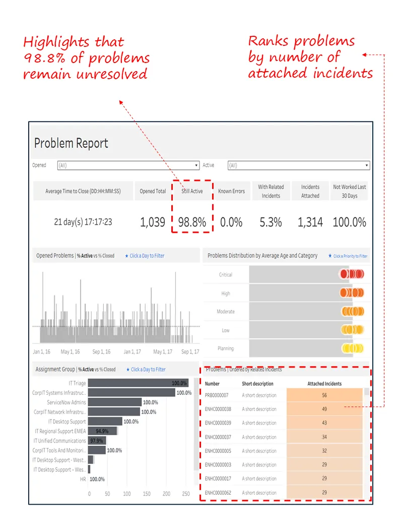Image resolution: width=400 pixels, height=532 pixels.
Task: Click 'Click a Day to Filter' in Opened Problems
Action: tap(147, 256)
